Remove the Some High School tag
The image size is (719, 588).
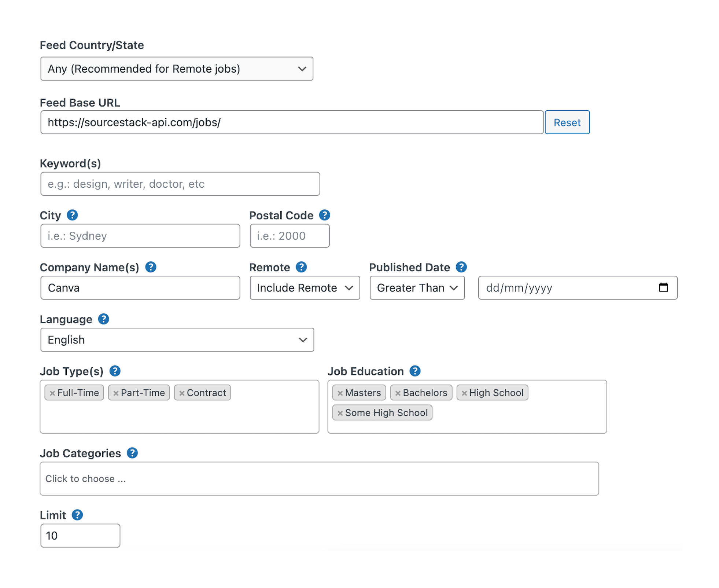[x=340, y=413]
